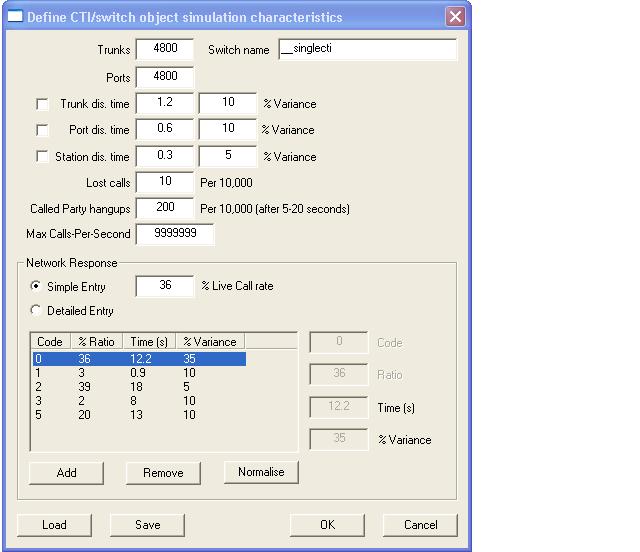
Task: Click the Lost calls input field
Action: click(x=165, y=182)
